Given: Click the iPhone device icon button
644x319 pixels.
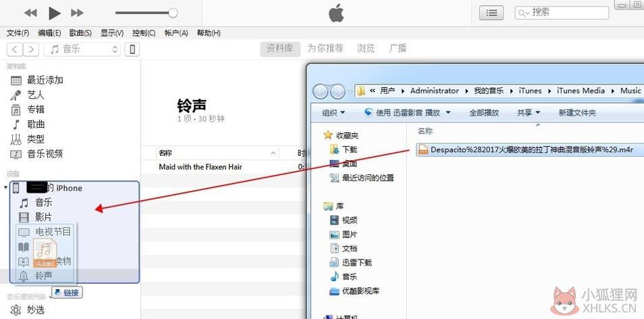Looking at the screenshot, I should (x=132, y=49).
